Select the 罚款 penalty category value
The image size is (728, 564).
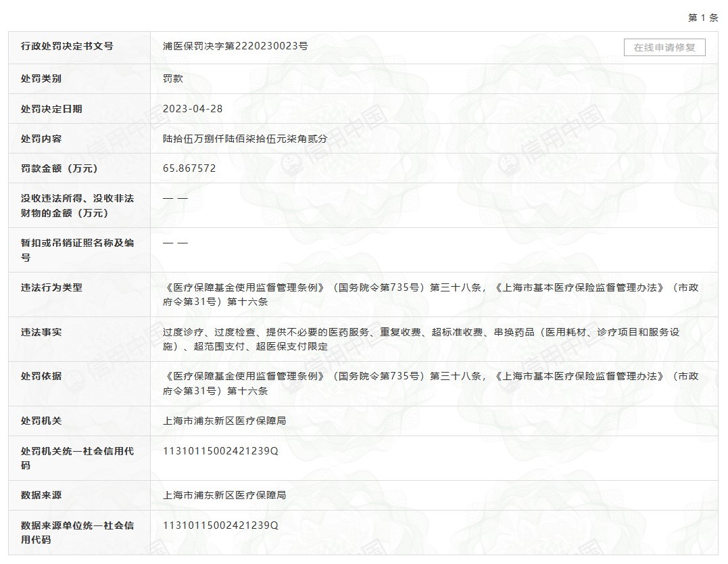(173, 78)
